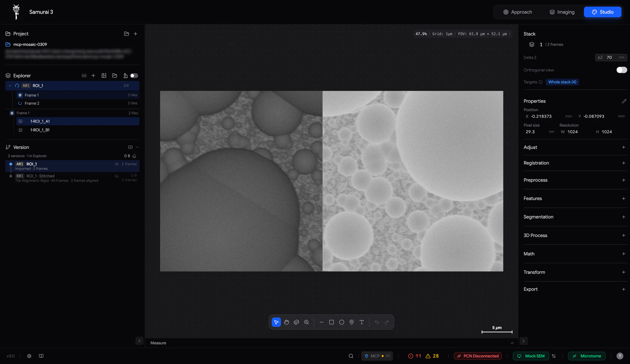Add a new project with plus icon

135,34
